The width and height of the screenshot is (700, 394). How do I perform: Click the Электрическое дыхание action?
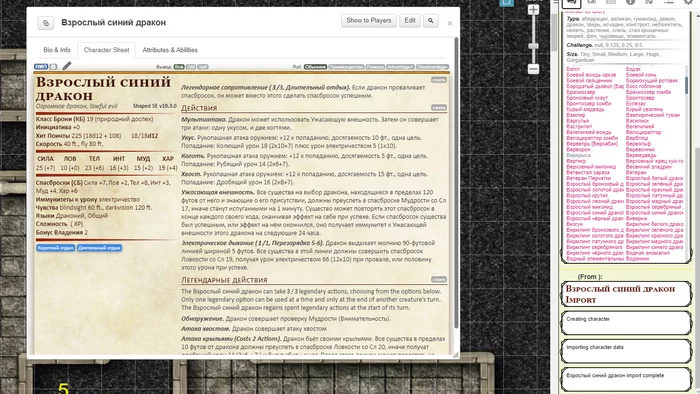coord(253,243)
